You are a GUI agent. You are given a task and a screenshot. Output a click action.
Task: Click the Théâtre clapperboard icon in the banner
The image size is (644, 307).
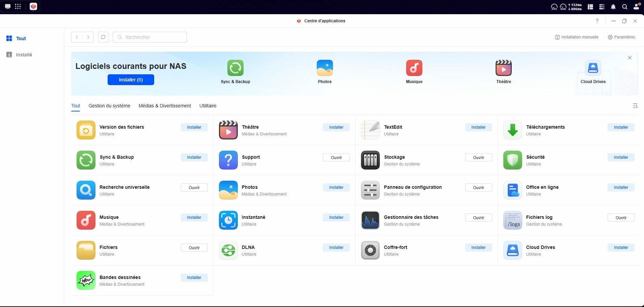(x=503, y=68)
